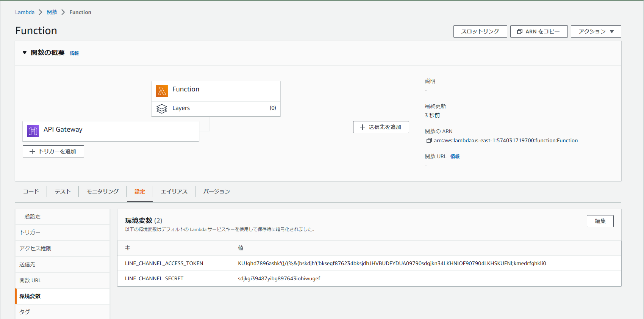Screen dimensions: 644x319
Task: Click the Function page title heading
Action: [36, 30]
